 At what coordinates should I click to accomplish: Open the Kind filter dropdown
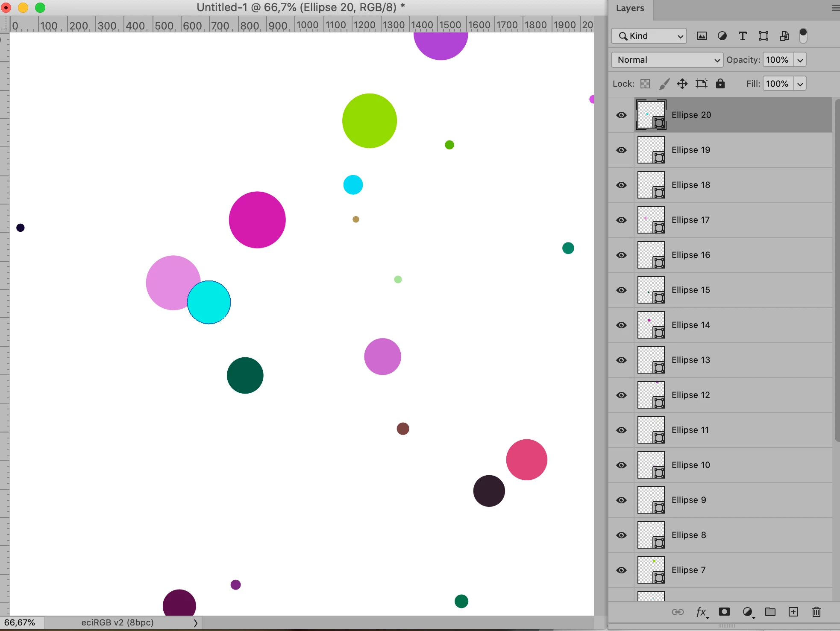(649, 36)
